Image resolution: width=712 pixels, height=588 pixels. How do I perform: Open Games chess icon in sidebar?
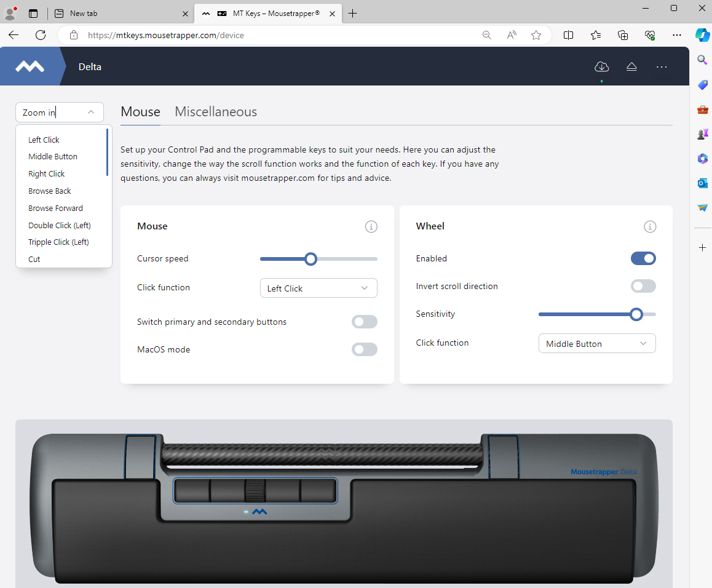702,134
